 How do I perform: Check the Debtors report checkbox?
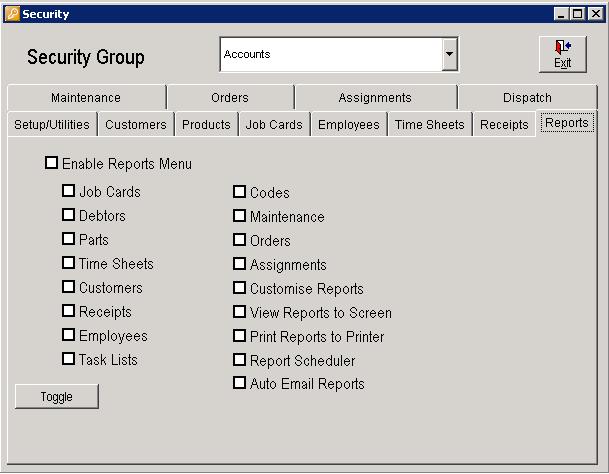click(69, 215)
